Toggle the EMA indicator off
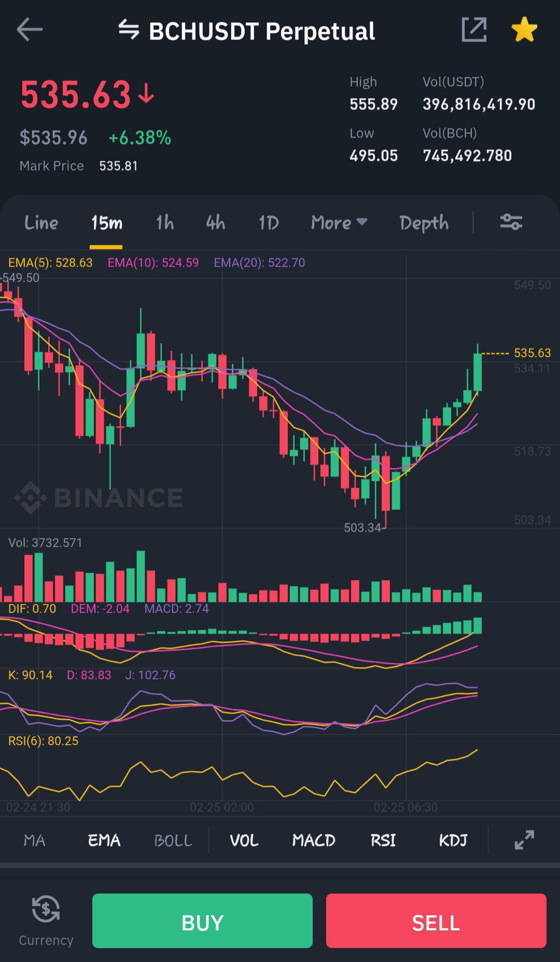This screenshot has height=962, width=560. (x=104, y=840)
